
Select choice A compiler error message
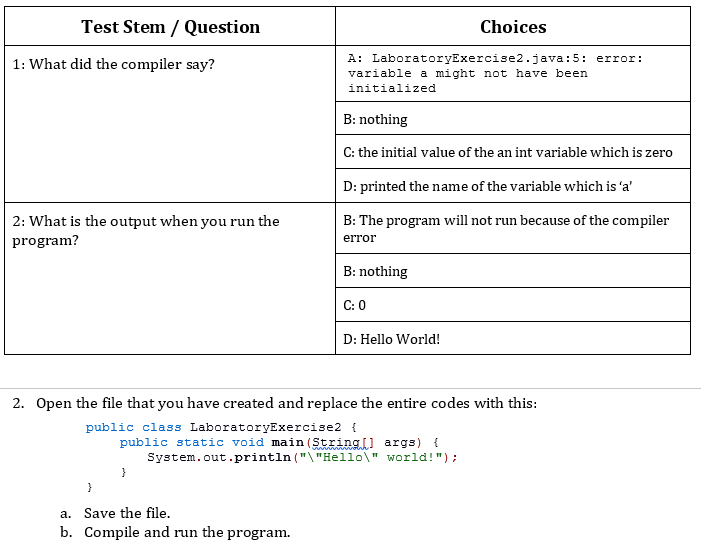pos(513,73)
